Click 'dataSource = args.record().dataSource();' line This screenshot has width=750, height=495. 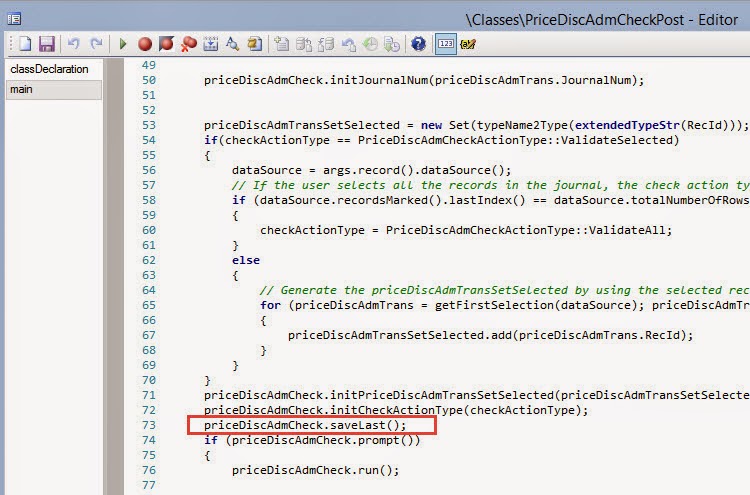pos(371,170)
